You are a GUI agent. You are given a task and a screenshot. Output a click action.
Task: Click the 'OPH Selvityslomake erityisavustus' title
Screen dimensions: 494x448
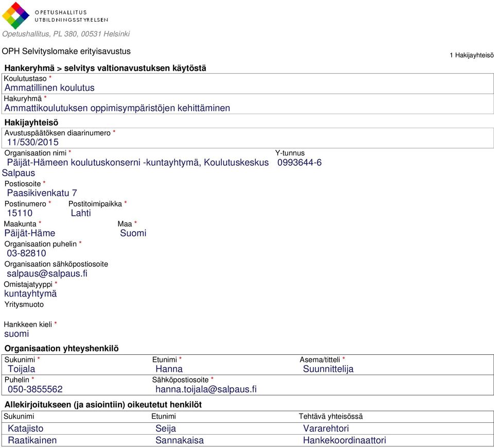[x=66, y=51]
